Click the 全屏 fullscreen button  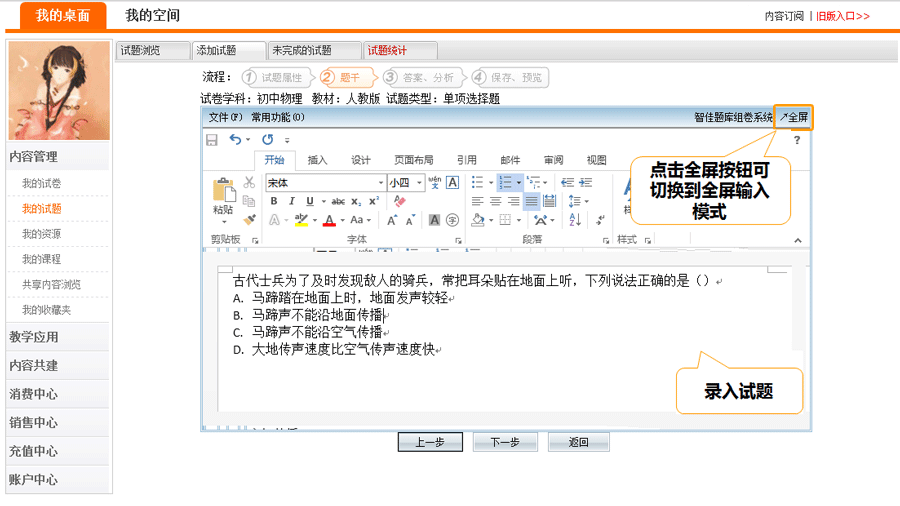point(794,117)
